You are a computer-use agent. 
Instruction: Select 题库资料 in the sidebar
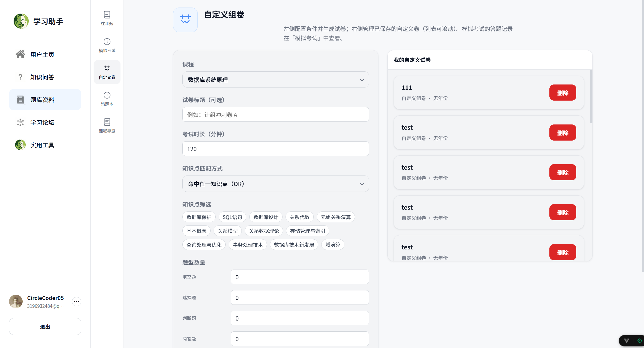tap(45, 100)
